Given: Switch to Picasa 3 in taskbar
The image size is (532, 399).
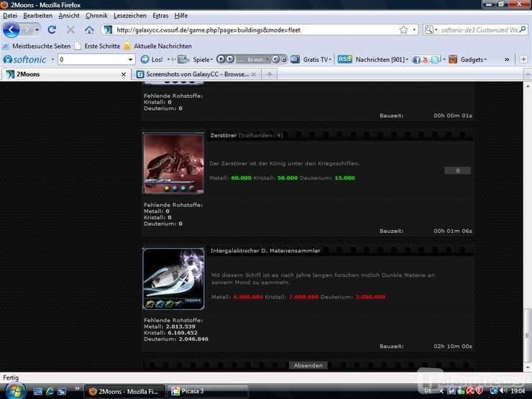Looking at the screenshot, I should coord(207,391).
